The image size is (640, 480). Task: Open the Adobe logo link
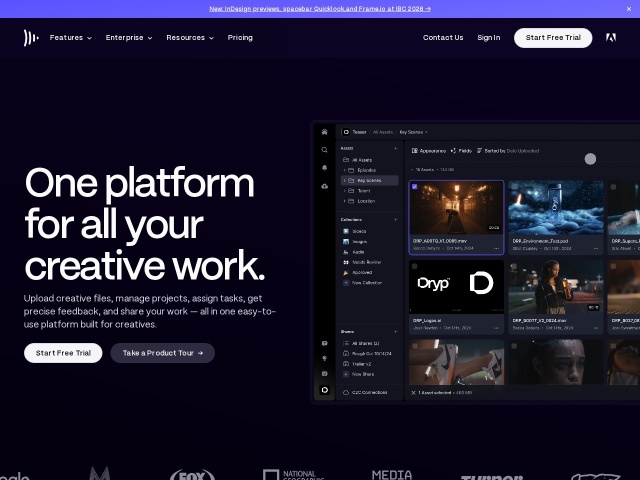[611, 38]
